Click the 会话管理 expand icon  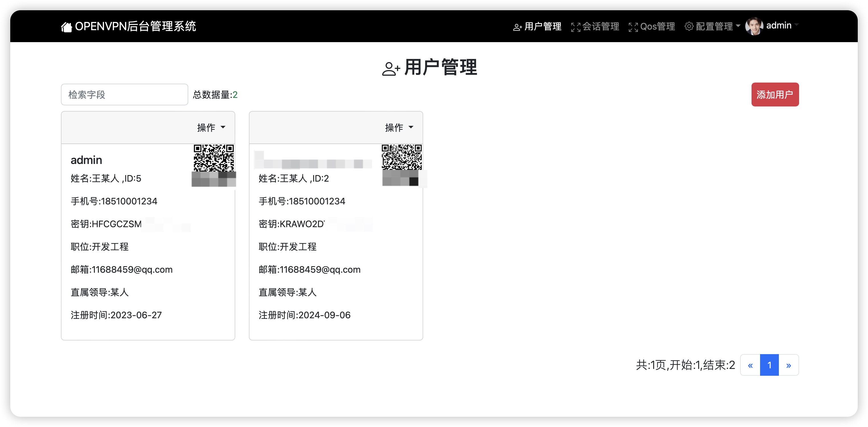[x=576, y=27]
